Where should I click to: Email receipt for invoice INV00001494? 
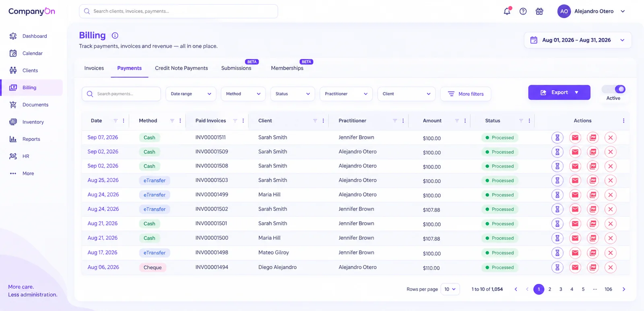575,267
